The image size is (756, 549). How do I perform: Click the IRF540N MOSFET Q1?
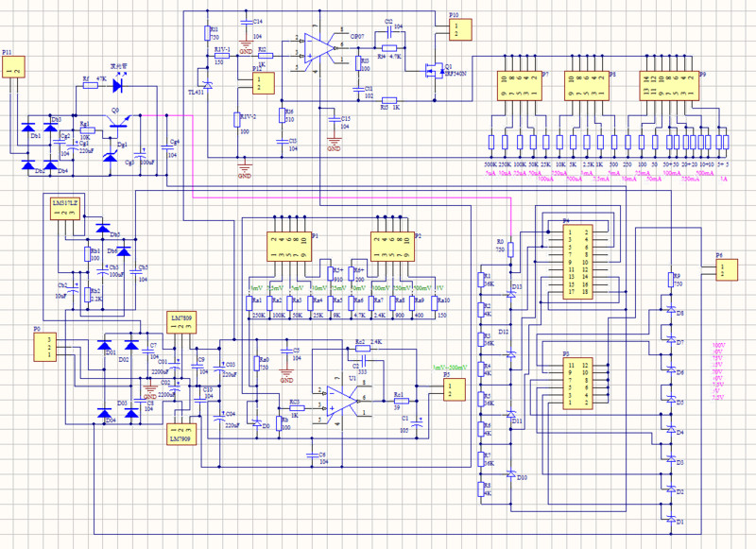pos(436,69)
